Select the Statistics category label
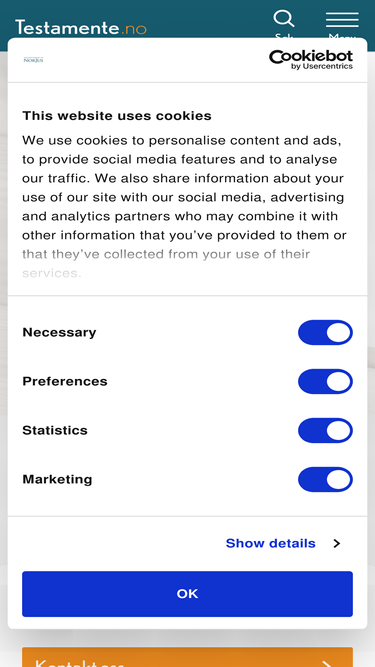375x667 pixels. pyautogui.click(x=55, y=430)
